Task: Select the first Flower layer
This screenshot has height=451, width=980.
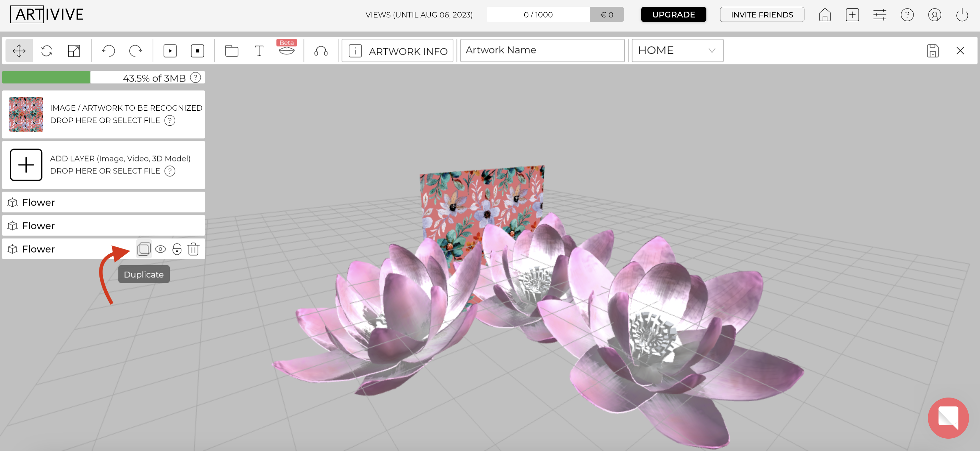Action: point(104,202)
